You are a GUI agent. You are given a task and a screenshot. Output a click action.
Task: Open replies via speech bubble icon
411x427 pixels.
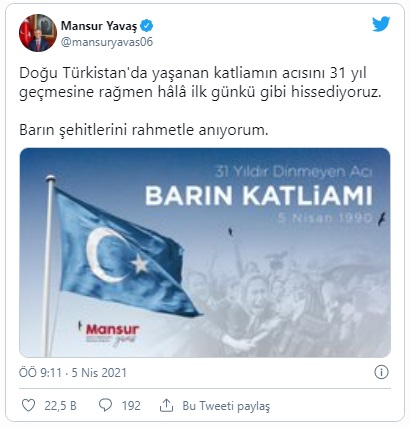coord(105,405)
